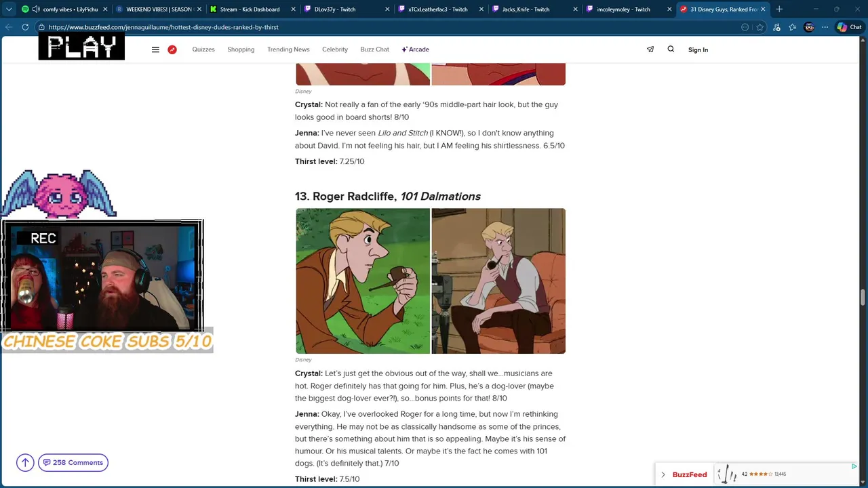Click the ad product rating thumbnail
868x488 pixels.
point(728,474)
